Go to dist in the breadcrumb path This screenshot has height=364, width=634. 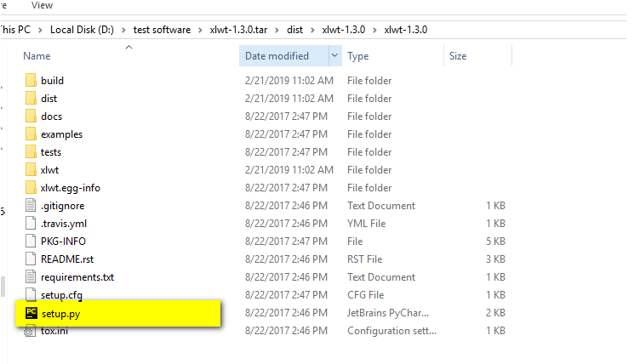[294, 30]
